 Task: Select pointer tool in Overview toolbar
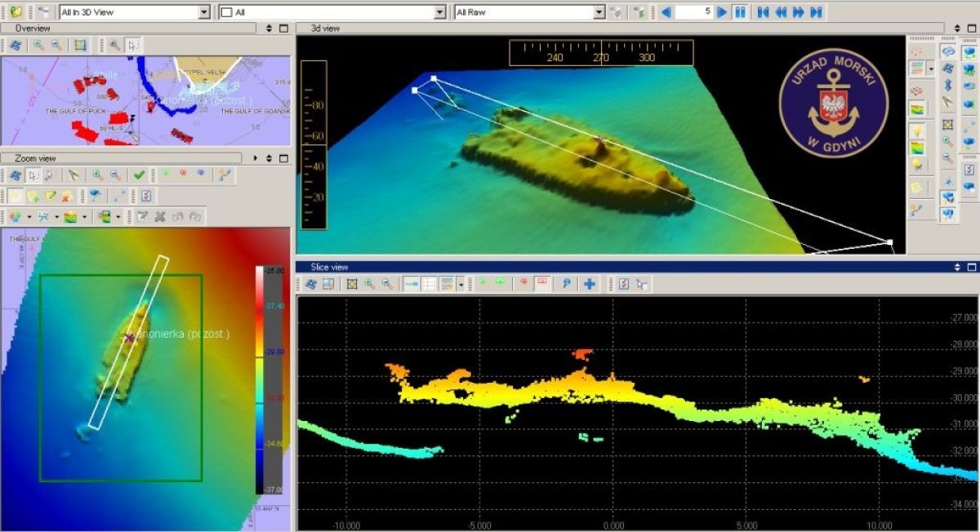[x=133, y=46]
